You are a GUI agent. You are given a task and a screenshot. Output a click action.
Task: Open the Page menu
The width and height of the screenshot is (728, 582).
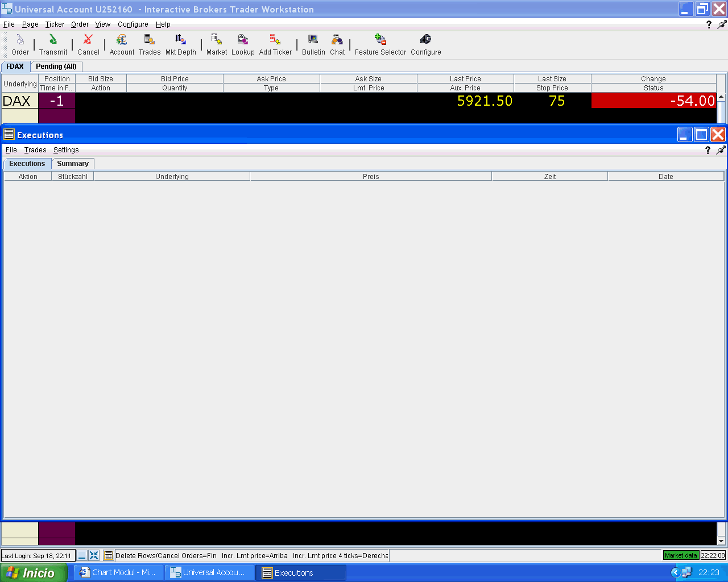(x=30, y=24)
